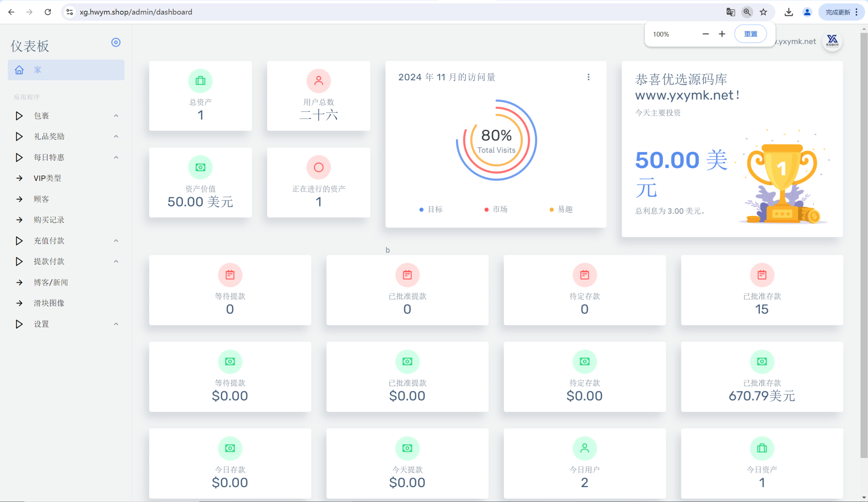This screenshot has width=868, height=502.
Task: Expand the 充值付款 submenu chevron
Action: click(x=116, y=241)
